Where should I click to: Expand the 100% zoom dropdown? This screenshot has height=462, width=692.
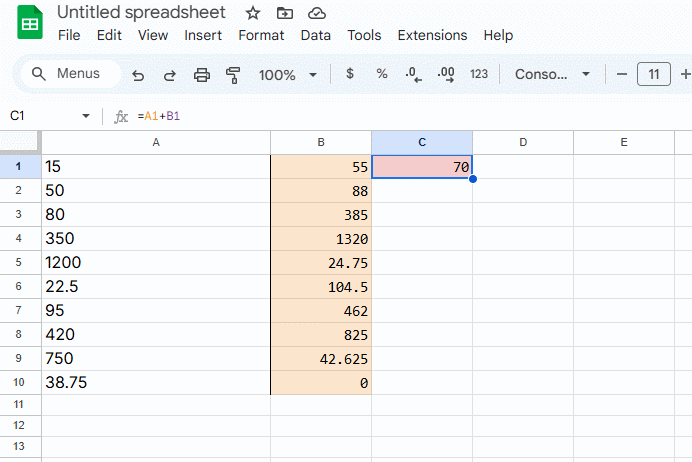coord(287,75)
